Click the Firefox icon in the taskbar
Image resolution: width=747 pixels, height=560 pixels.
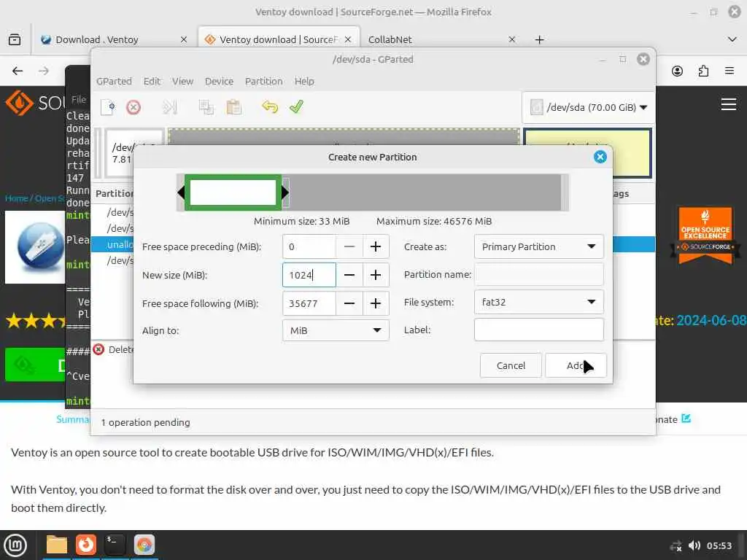click(x=86, y=545)
